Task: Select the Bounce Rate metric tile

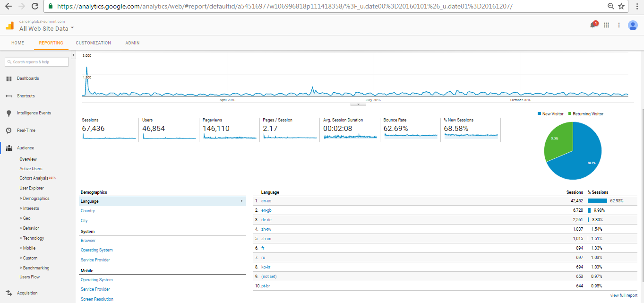Action: click(410, 129)
